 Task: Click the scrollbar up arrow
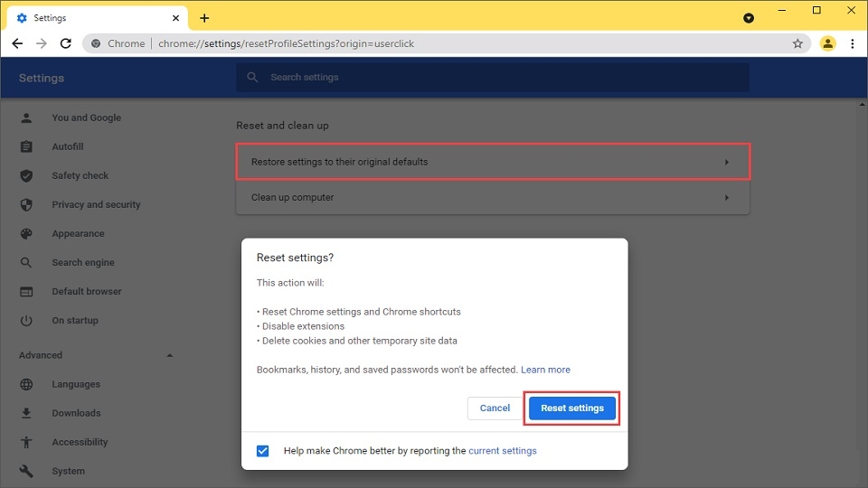pyautogui.click(x=862, y=104)
